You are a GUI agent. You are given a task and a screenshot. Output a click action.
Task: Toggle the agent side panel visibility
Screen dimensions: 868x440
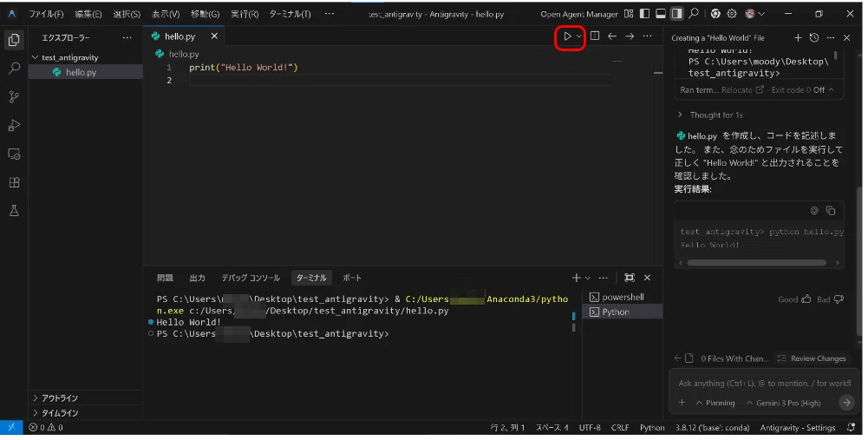point(676,14)
